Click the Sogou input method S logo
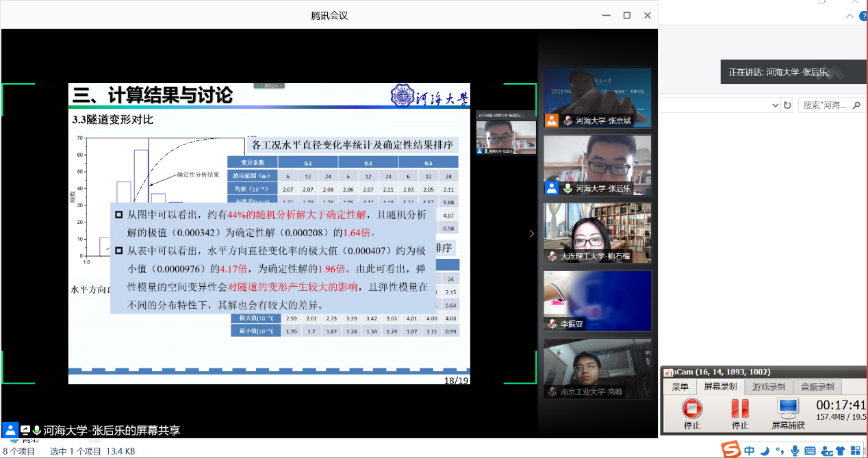This screenshot has width=868, height=458. click(732, 450)
